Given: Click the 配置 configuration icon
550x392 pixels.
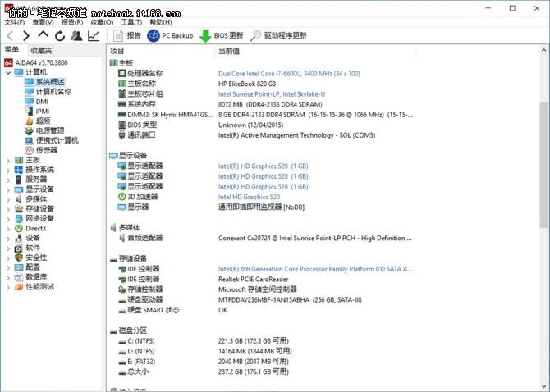Looking at the screenshot, I should pos(19,267).
